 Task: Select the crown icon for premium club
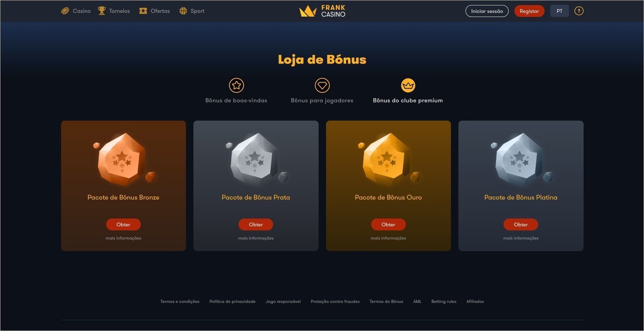pyautogui.click(x=408, y=85)
